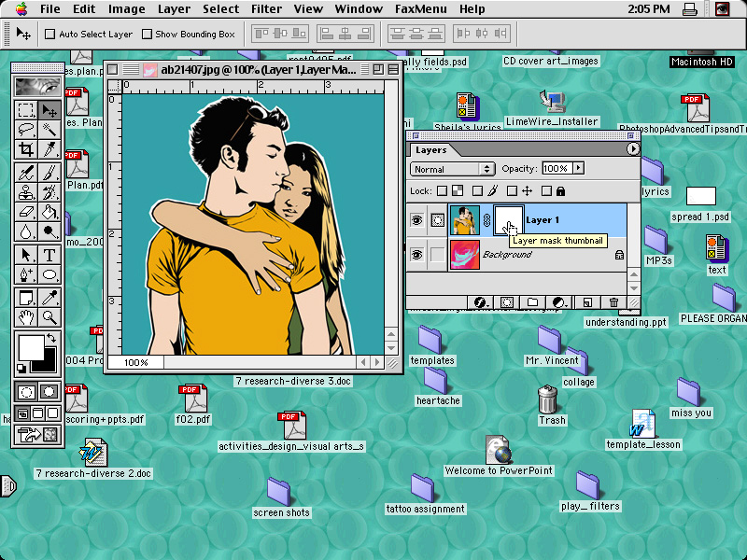Select the Hand tool

26,317
